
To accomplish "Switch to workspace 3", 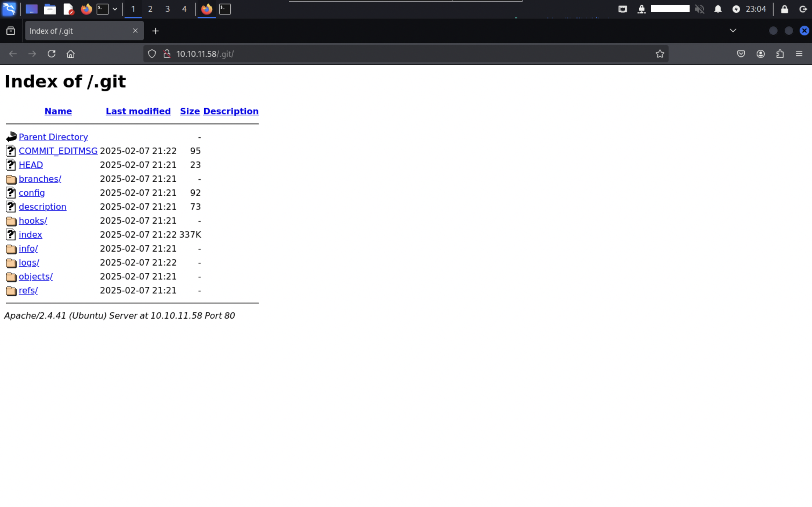I will 167,9.
